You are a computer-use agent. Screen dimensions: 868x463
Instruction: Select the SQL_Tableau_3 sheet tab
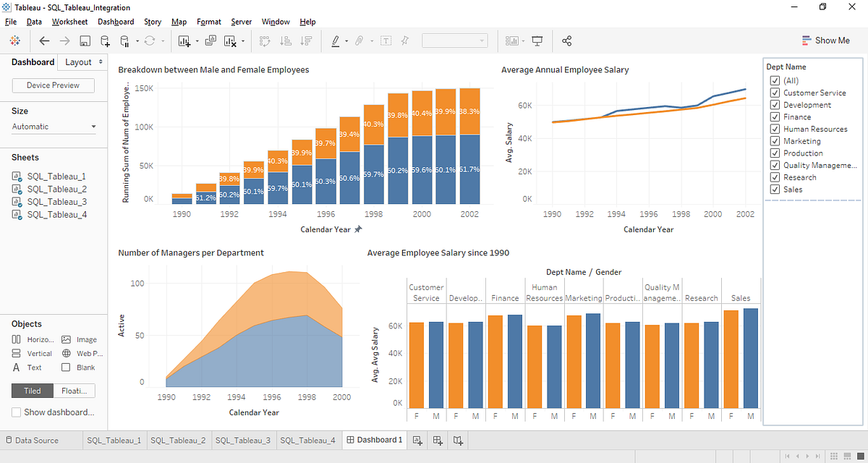(x=243, y=439)
